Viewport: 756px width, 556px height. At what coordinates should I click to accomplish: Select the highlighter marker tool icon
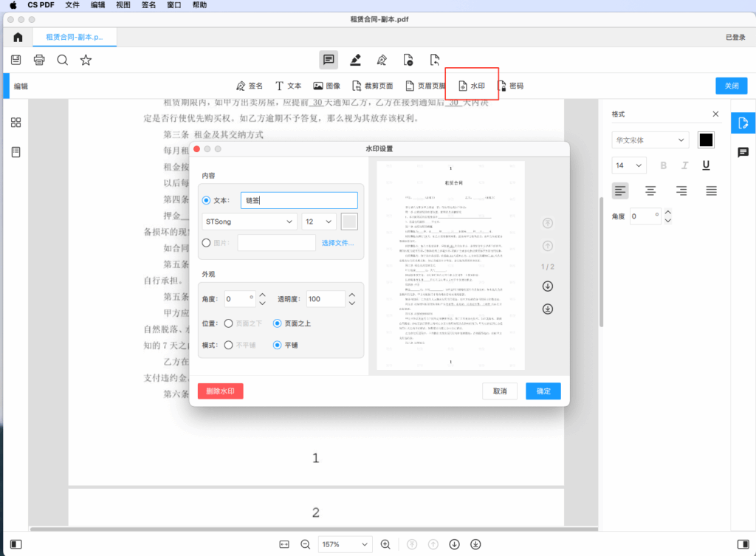coord(355,60)
